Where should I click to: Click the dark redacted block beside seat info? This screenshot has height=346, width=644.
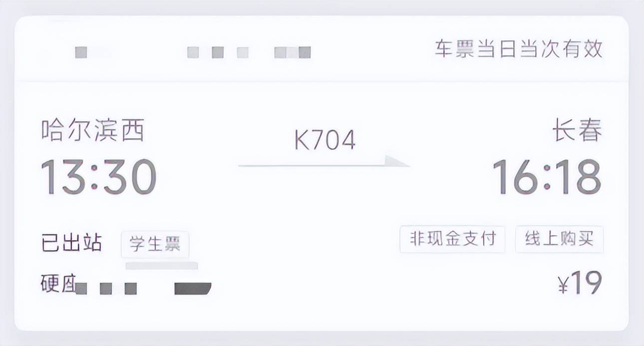tap(193, 288)
